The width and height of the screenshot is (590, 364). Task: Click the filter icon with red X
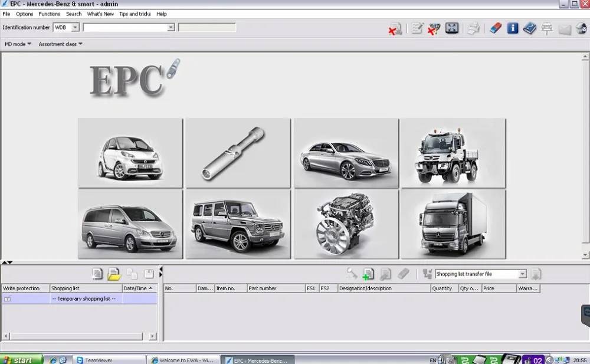[x=434, y=28]
